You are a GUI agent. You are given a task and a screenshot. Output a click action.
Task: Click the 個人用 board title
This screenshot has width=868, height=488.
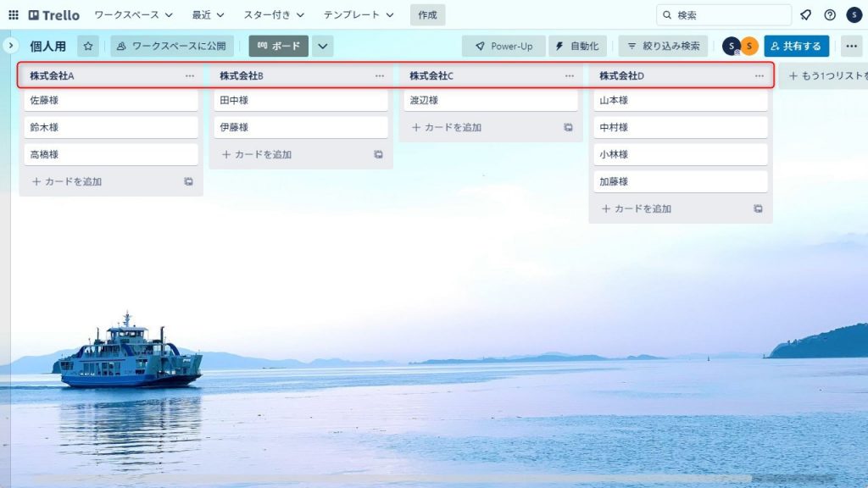click(x=47, y=47)
